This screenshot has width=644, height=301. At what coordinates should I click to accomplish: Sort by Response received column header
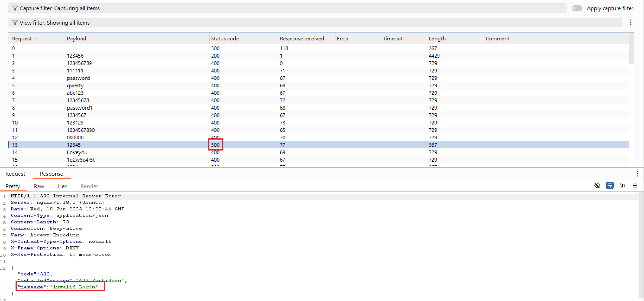coord(306,39)
